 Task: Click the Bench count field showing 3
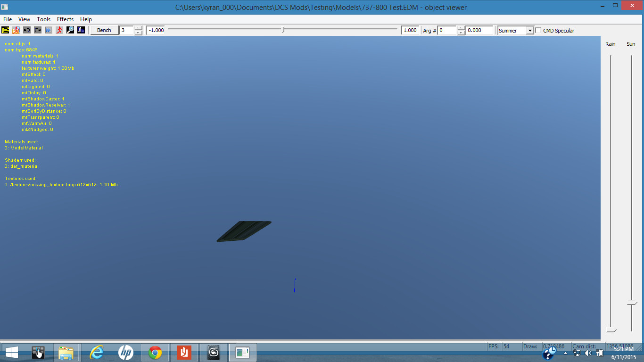coord(126,30)
